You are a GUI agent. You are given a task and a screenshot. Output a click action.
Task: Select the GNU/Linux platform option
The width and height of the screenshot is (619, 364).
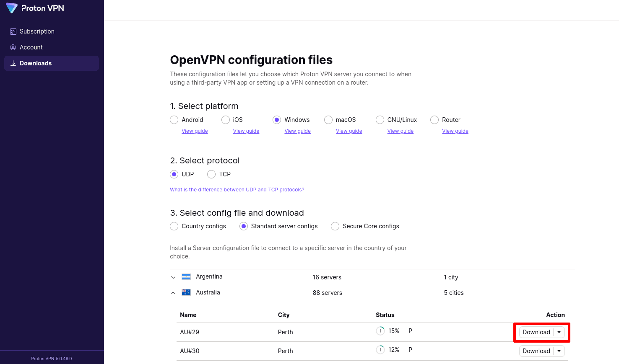click(380, 120)
